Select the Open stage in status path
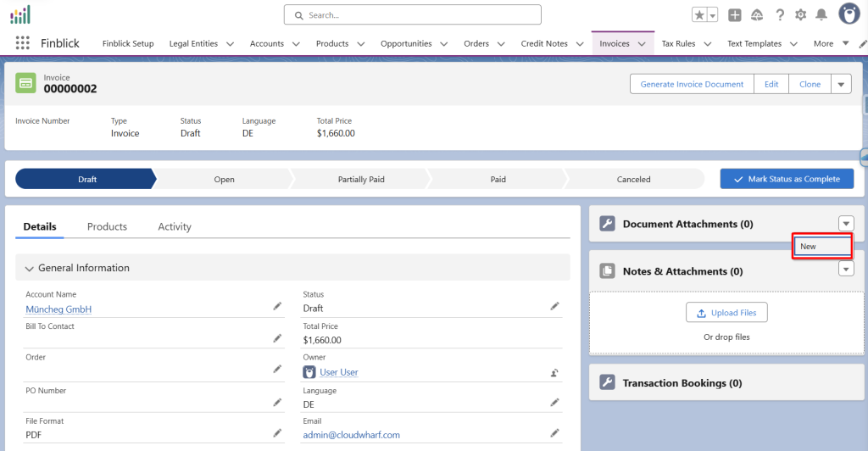This screenshot has width=868, height=451. pos(224,179)
